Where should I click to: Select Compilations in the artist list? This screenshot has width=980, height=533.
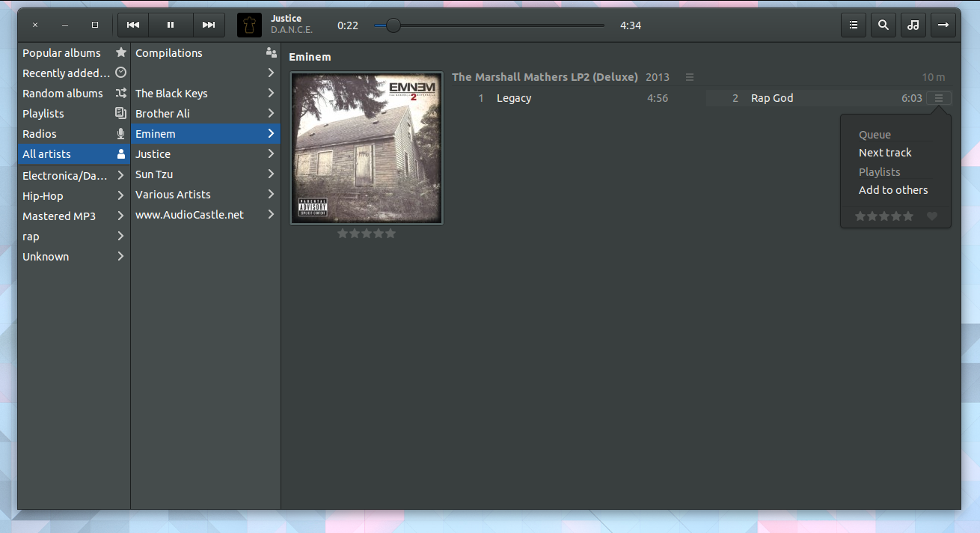pos(206,53)
